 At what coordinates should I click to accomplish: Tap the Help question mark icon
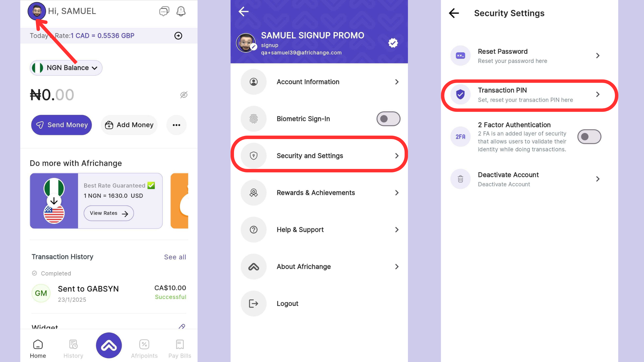254,230
